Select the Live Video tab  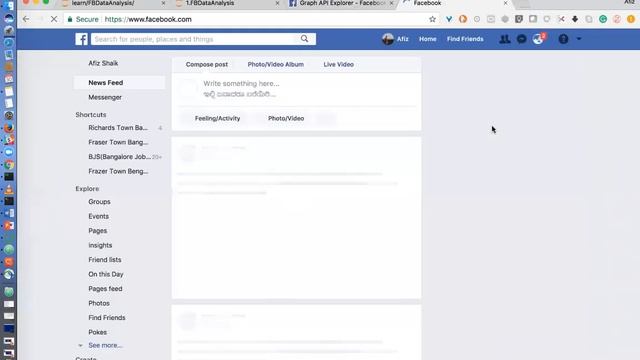click(338, 64)
